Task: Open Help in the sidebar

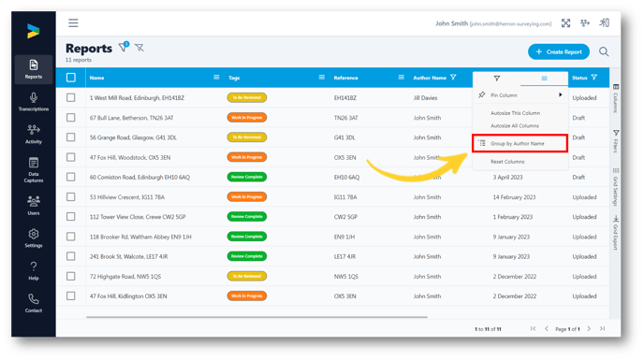Action: coord(34,271)
